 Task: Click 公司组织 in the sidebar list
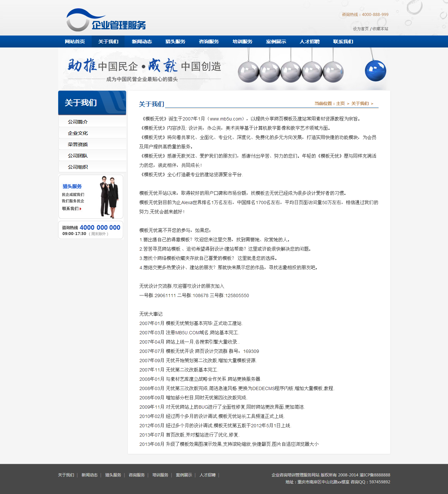[78, 167]
